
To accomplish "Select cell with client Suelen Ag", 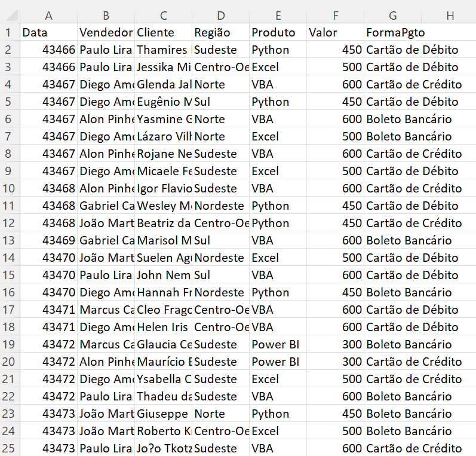I will tap(163, 258).
